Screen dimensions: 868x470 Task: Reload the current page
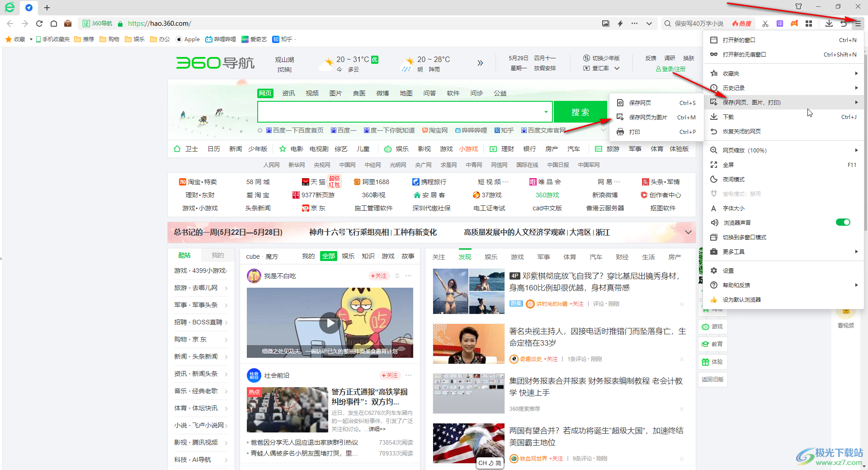[x=39, y=24]
